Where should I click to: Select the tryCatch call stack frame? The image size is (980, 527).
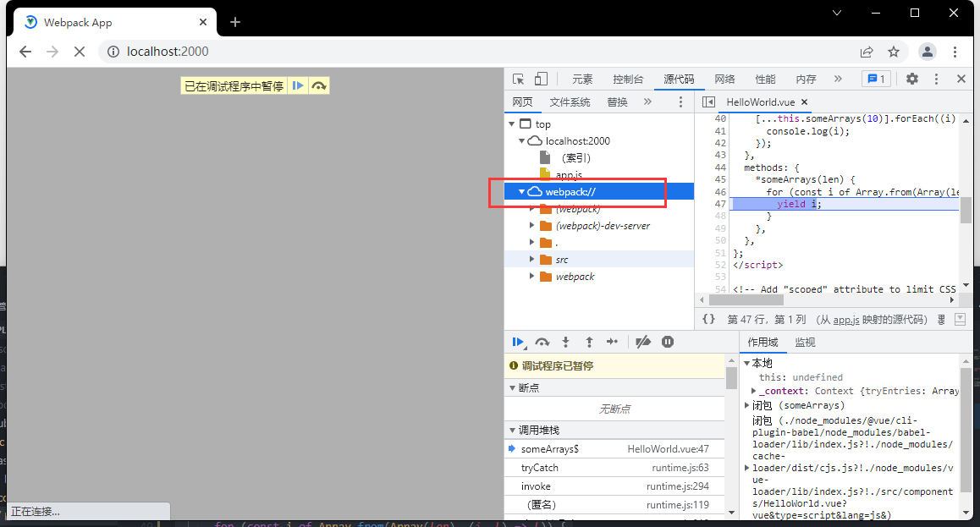point(539,468)
